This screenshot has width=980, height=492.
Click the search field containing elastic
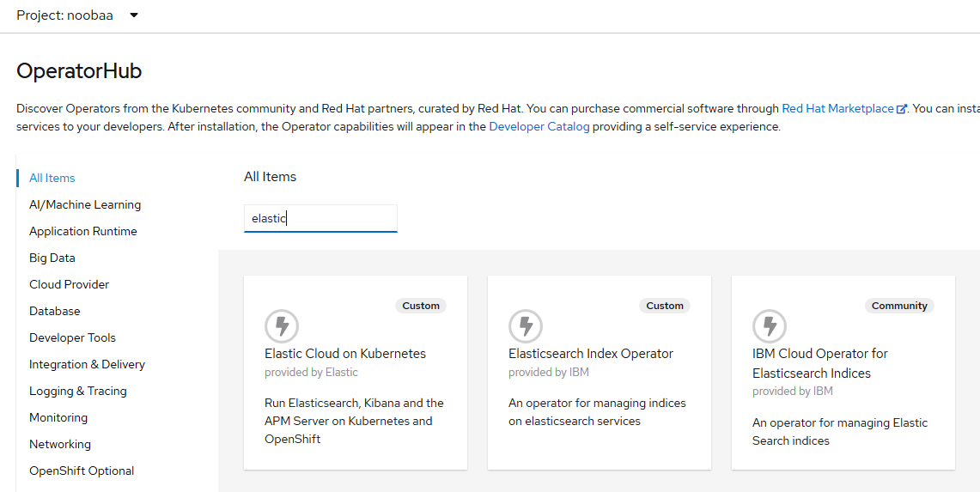[320, 218]
